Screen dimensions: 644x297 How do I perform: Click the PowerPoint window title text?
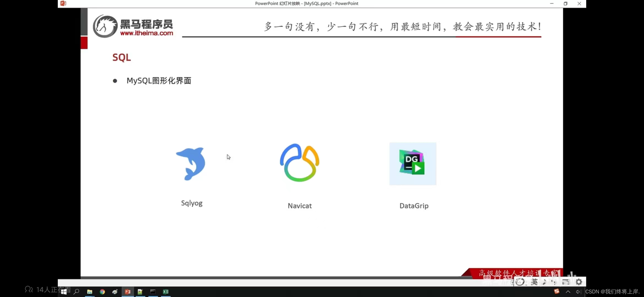coord(307,4)
